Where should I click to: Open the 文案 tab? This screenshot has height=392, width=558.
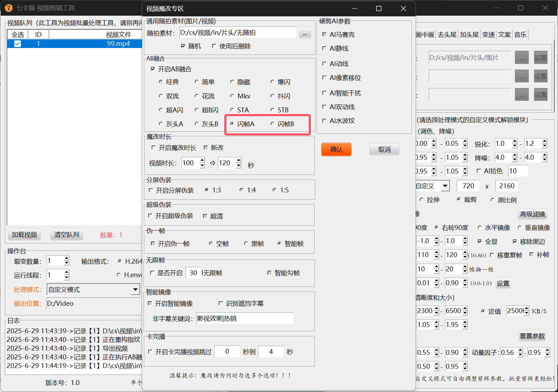[504, 34]
